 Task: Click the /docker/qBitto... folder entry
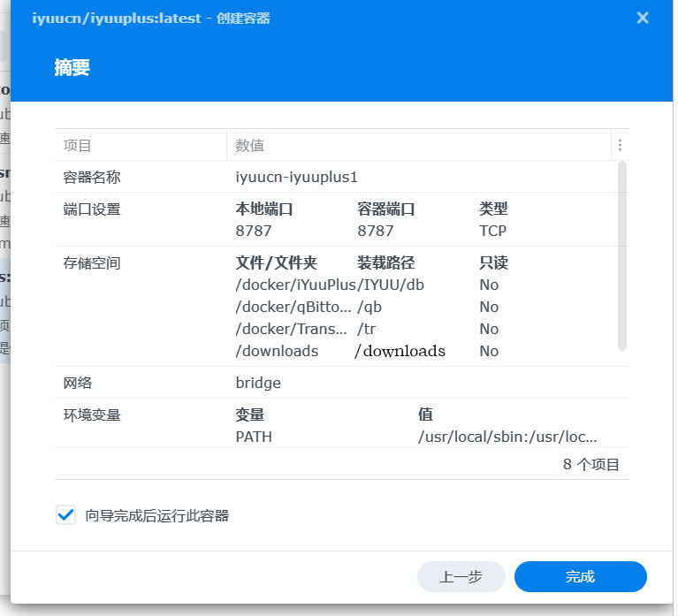[x=293, y=307]
